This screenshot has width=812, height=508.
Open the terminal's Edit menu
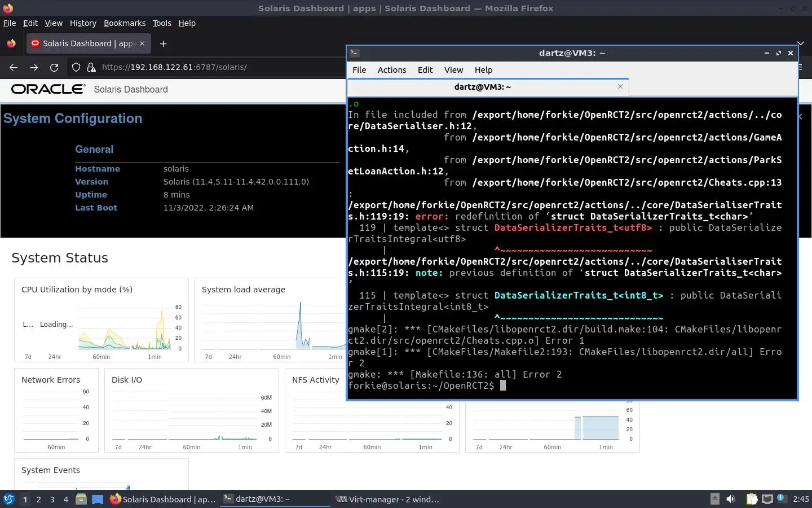[425, 69]
